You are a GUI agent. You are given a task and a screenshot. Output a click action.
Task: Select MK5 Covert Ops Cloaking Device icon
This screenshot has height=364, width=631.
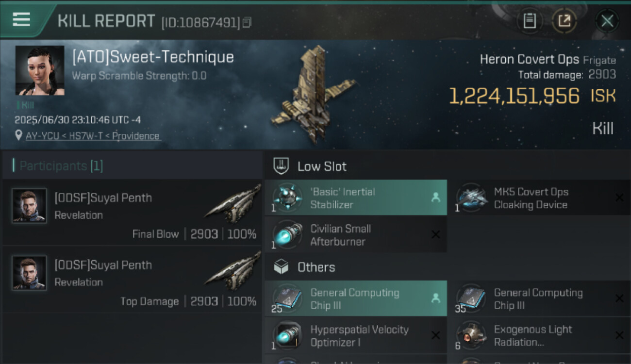(x=472, y=198)
